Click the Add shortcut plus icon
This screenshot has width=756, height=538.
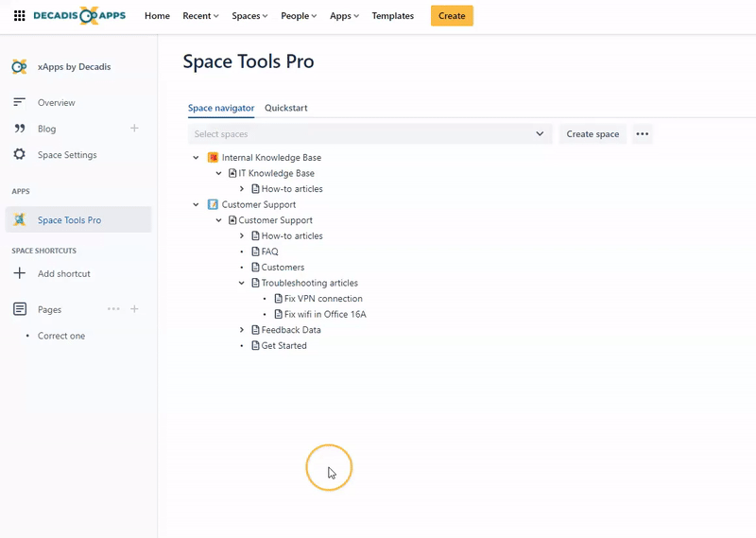[19, 273]
